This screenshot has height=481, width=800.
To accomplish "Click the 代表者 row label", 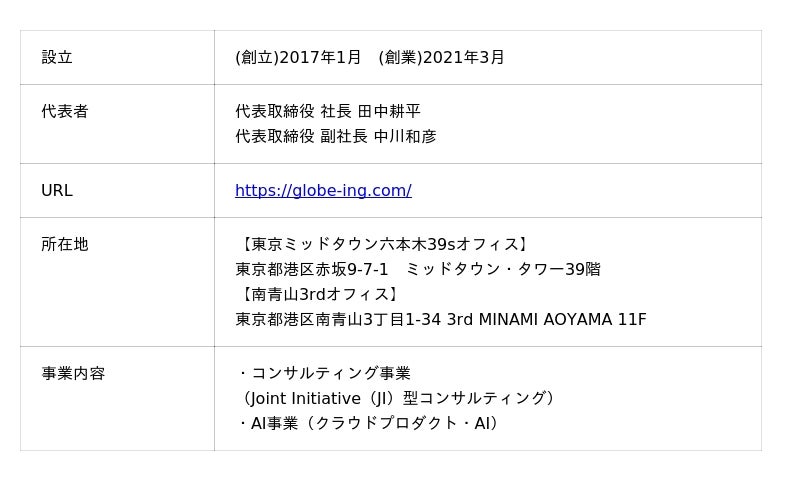I will coord(65,112).
